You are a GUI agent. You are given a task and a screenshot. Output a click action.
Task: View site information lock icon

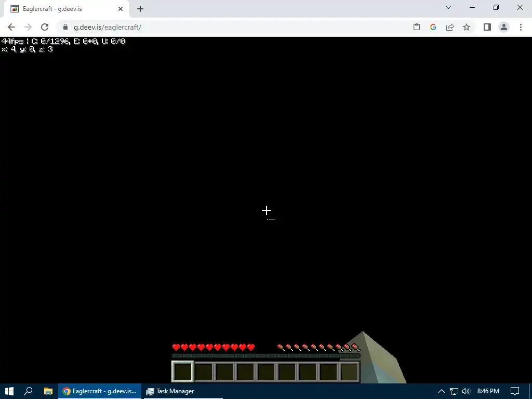65,27
